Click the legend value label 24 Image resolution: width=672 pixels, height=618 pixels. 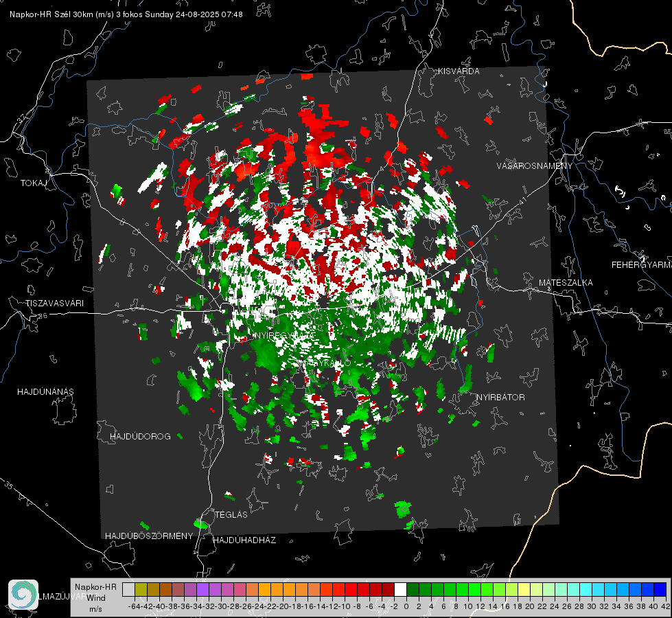coord(555,606)
